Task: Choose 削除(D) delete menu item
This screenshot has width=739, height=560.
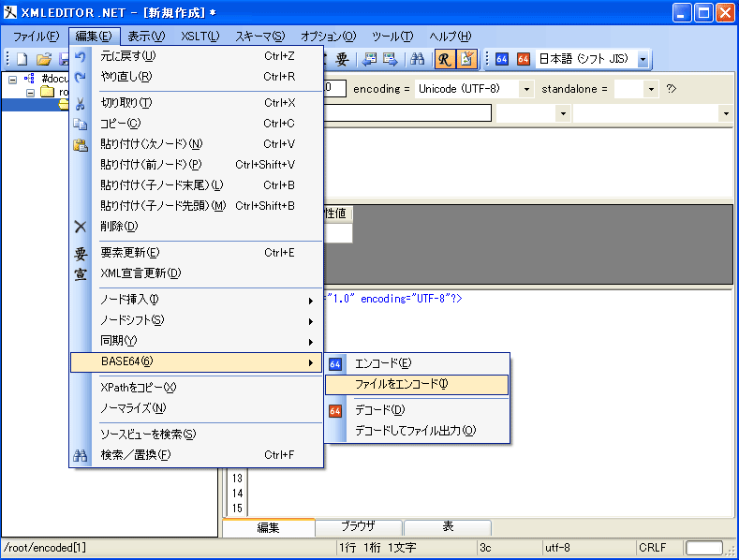Action: pos(196,227)
